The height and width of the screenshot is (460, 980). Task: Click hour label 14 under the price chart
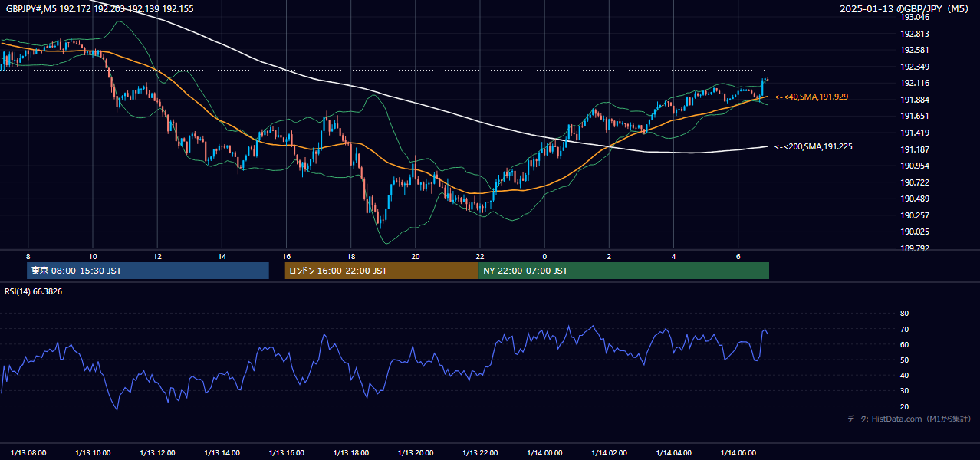(x=222, y=256)
